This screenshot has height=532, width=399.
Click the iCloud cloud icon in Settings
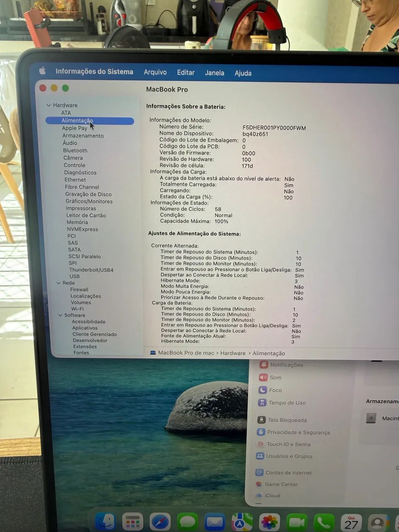(x=259, y=495)
